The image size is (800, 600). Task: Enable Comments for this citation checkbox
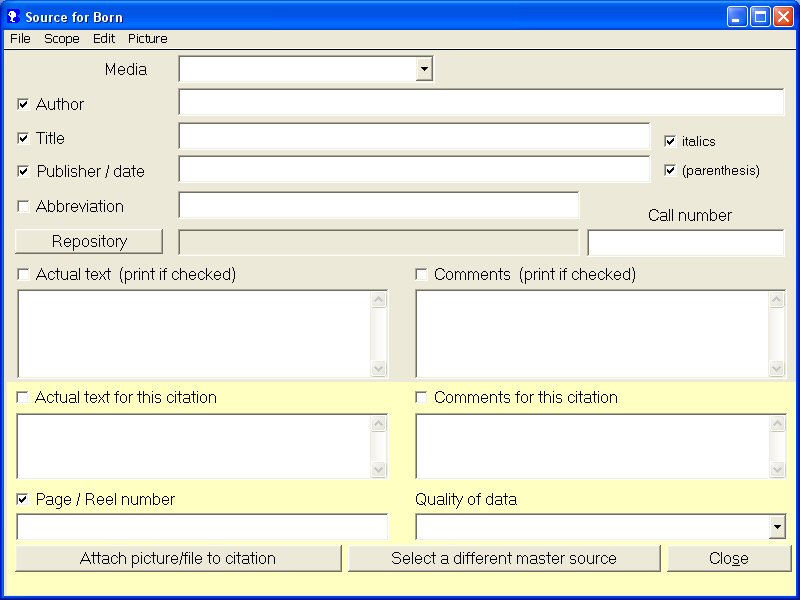coord(421,397)
